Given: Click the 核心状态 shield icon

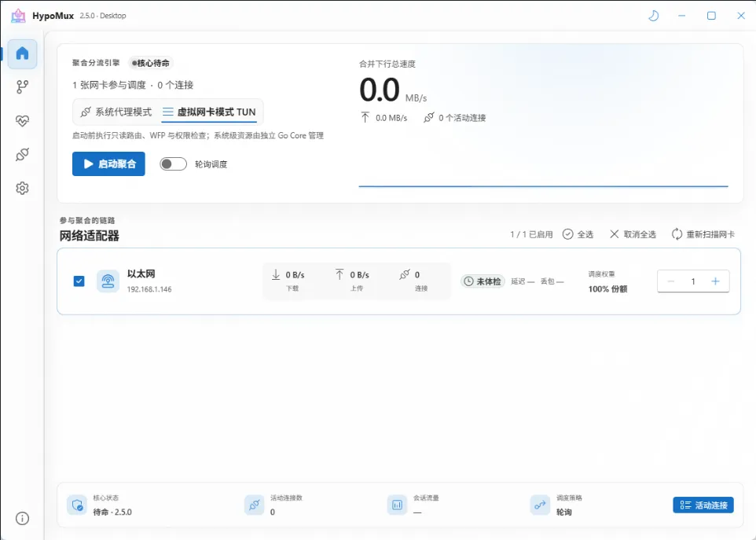Looking at the screenshot, I should tap(77, 505).
